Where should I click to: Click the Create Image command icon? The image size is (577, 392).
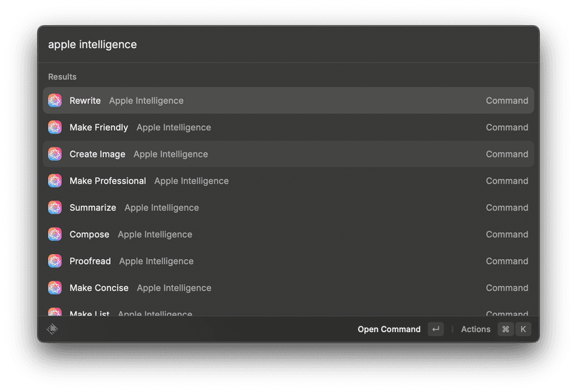tap(55, 154)
